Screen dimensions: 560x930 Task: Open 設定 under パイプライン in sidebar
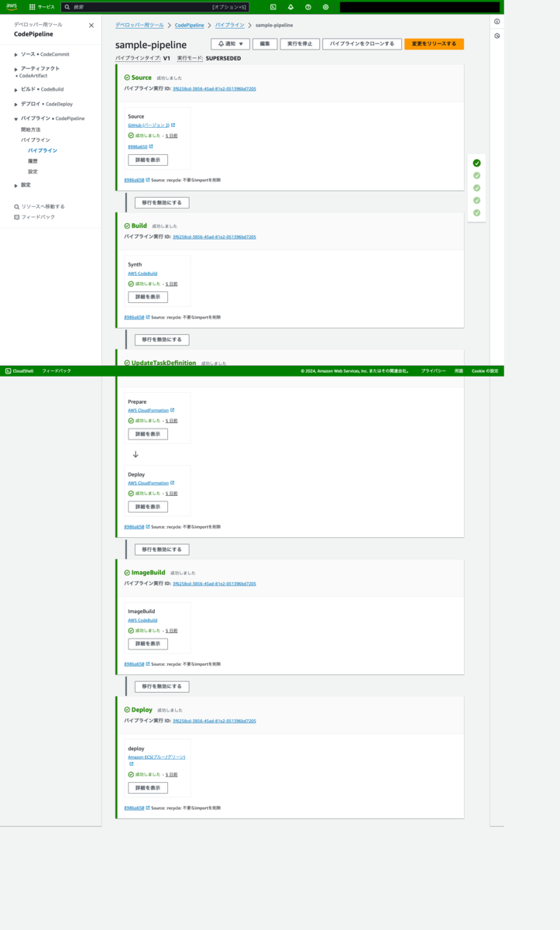33,171
